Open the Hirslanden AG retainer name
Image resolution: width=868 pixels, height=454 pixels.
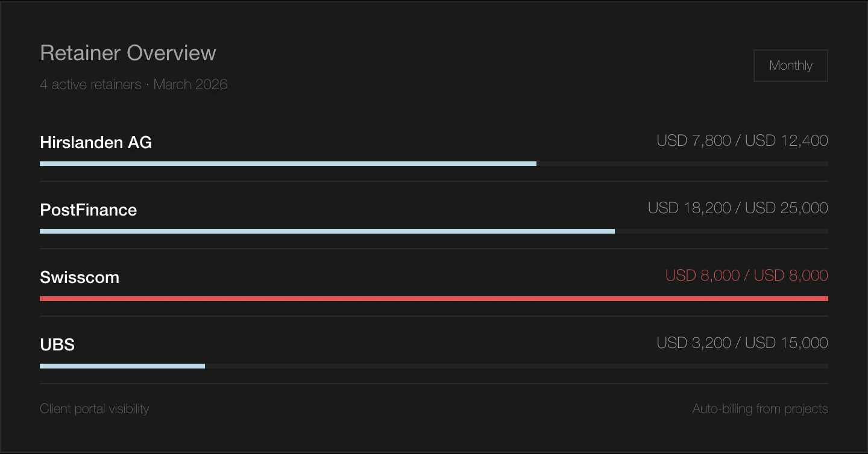tap(96, 143)
